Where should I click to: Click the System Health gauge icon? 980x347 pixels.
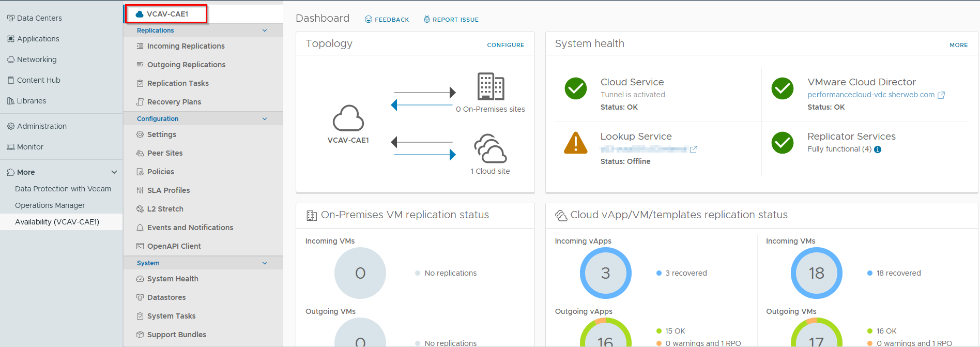(140, 279)
